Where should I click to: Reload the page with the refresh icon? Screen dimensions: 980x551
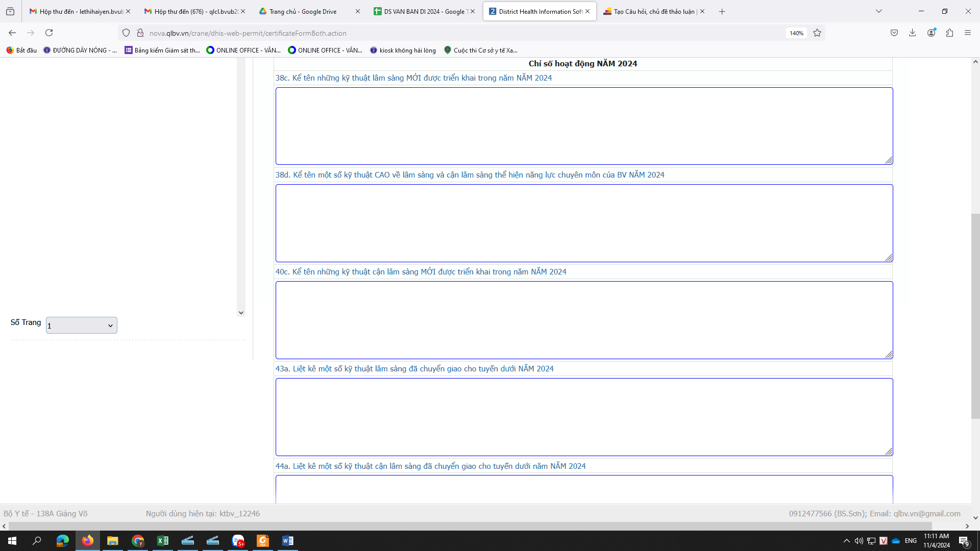[x=49, y=33]
